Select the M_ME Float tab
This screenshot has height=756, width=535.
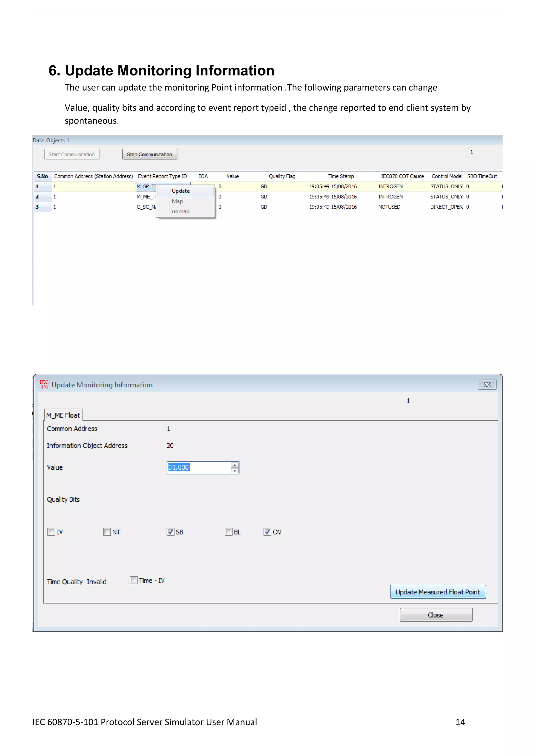tap(63, 415)
